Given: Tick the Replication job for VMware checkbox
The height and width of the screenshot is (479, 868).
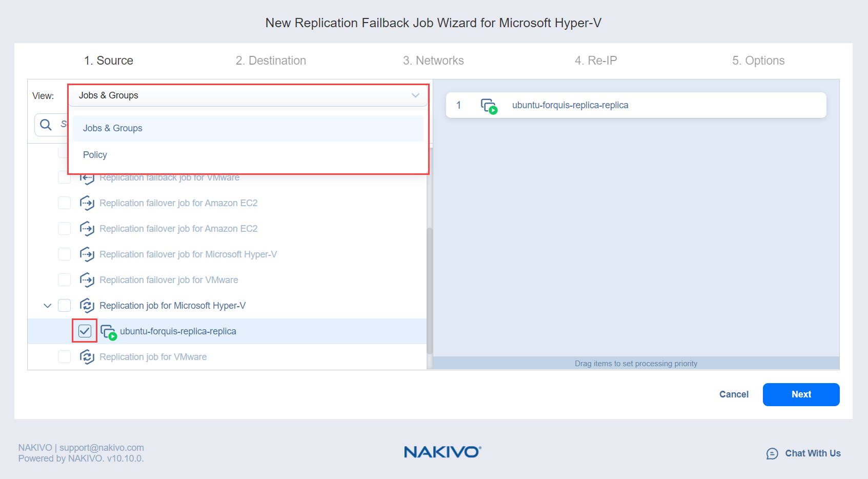Looking at the screenshot, I should (65, 357).
